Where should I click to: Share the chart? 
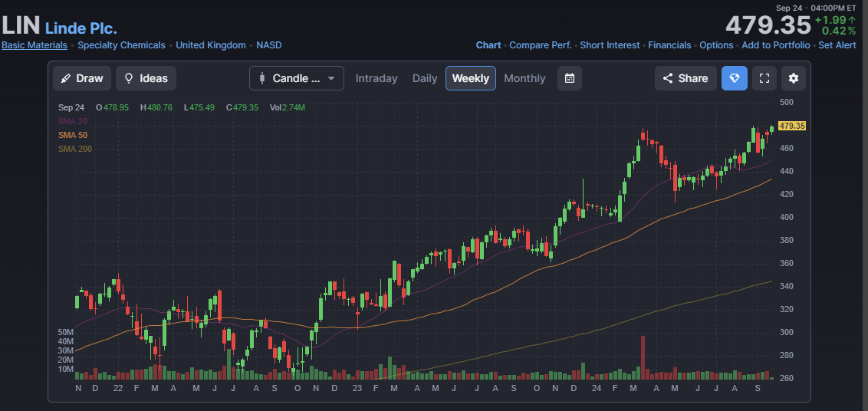(686, 78)
